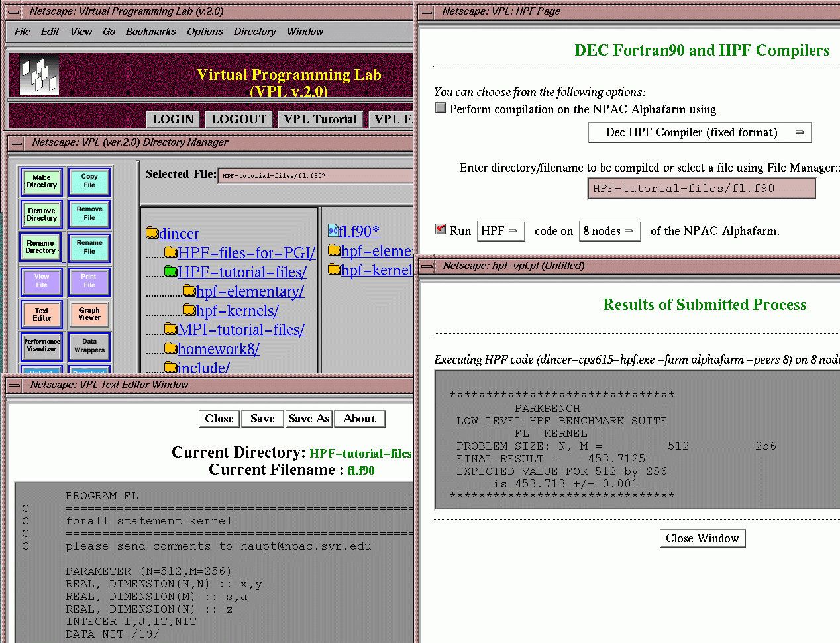Open the fl.f90* file link
This screenshot has height=643, width=840.
click(359, 232)
